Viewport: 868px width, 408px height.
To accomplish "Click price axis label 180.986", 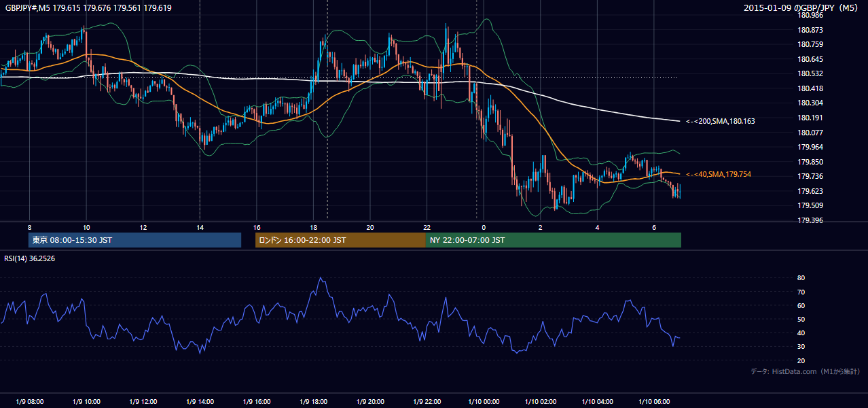I will tap(810, 15).
